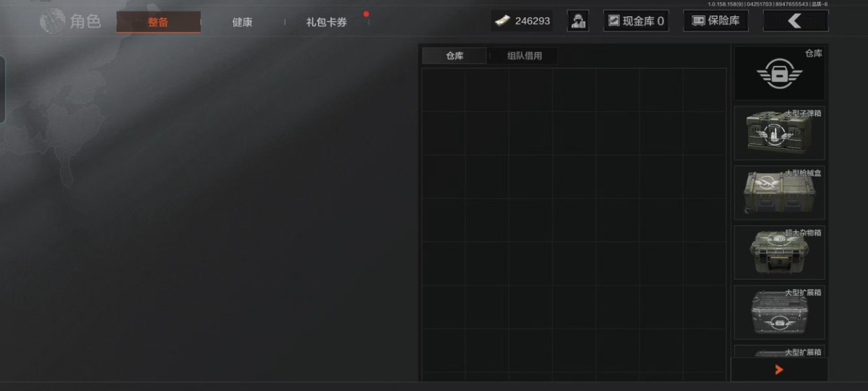The height and width of the screenshot is (391, 868).
Task: Expand the left edge side panel handle
Action: pyautogui.click(x=2, y=90)
